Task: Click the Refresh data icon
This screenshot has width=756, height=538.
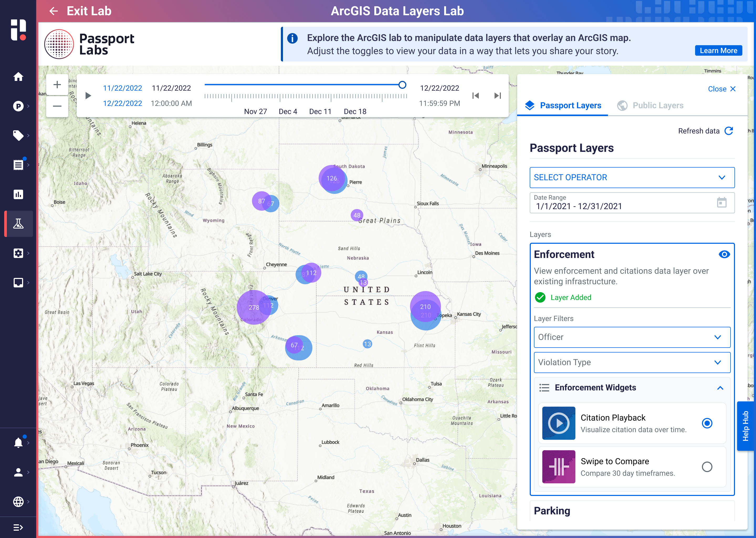Action: pyautogui.click(x=728, y=131)
